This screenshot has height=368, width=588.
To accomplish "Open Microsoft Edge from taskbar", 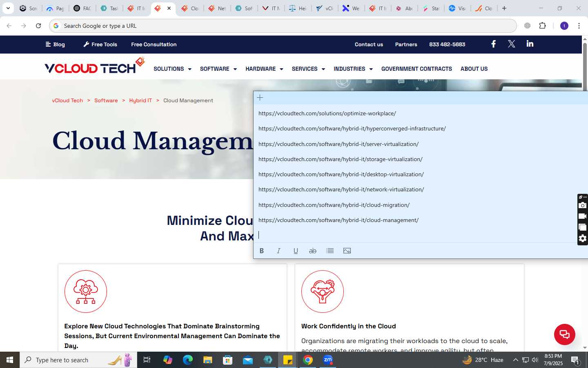I will tap(187, 360).
